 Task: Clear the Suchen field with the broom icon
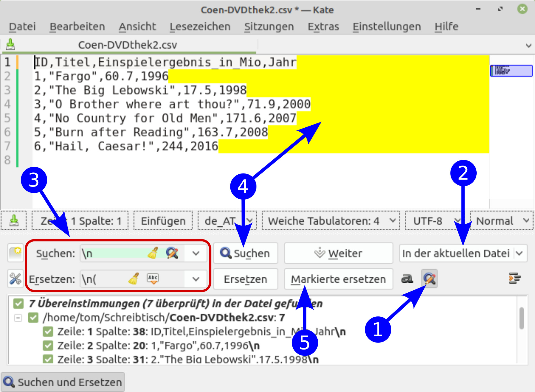tap(153, 253)
